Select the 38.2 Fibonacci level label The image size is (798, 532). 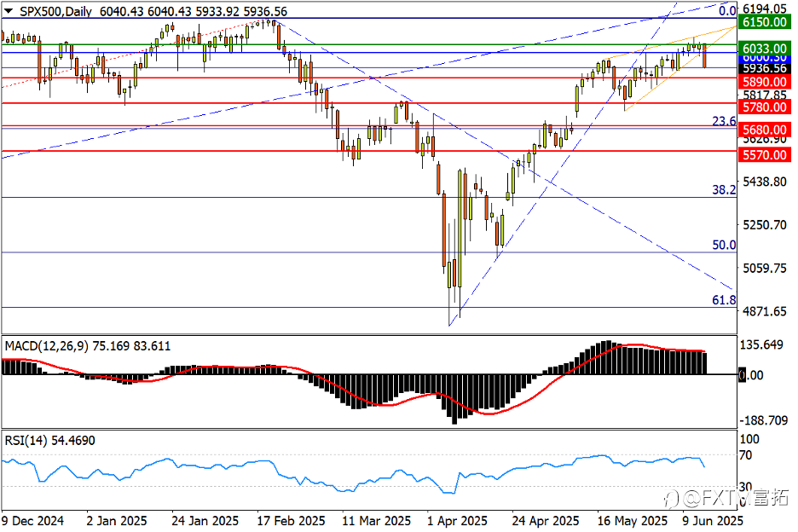coord(724,190)
